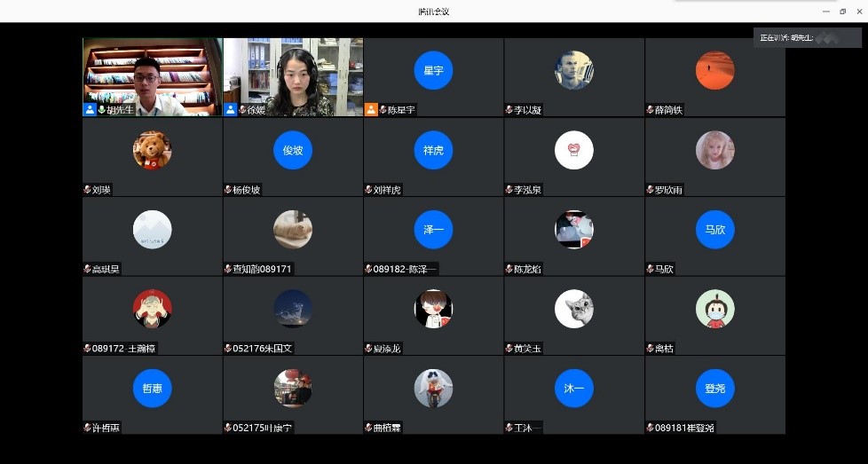Click 星宇 avatar of 陈星宇
Image resolution: width=868 pixels, height=464 pixels.
pos(433,70)
